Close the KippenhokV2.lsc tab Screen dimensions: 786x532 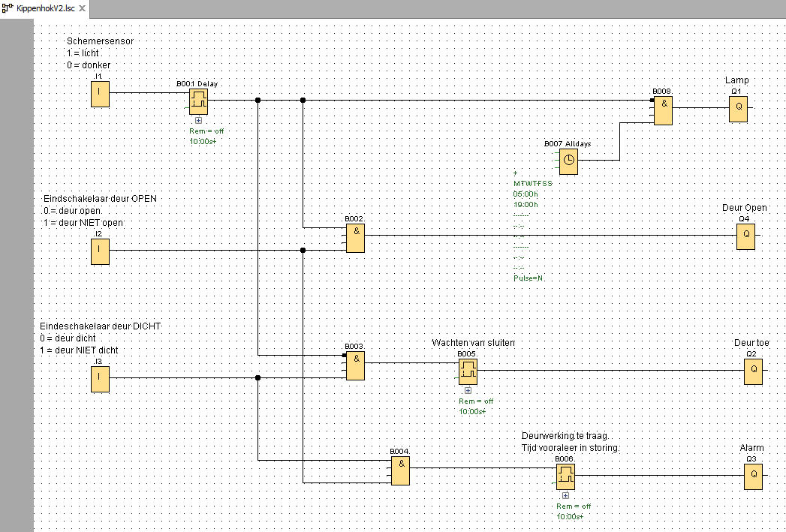point(83,8)
